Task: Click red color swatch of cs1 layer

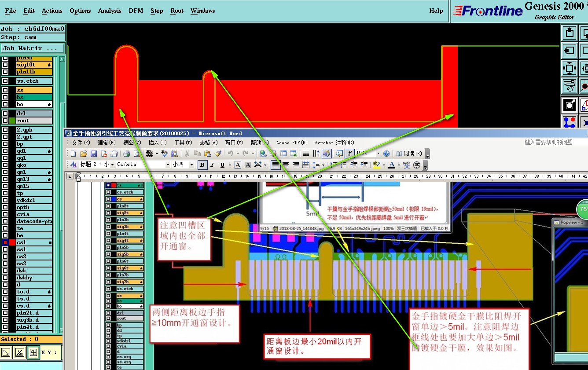Action: coord(12,242)
